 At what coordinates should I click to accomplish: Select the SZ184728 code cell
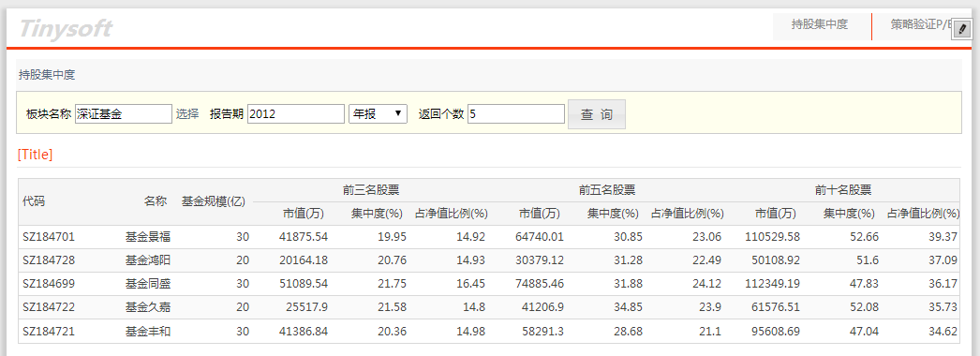(x=49, y=260)
